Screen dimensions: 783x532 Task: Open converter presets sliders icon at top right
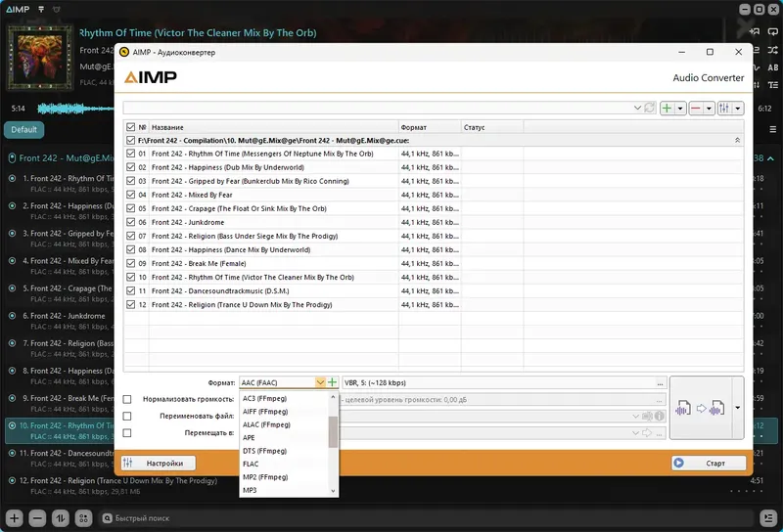(724, 109)
